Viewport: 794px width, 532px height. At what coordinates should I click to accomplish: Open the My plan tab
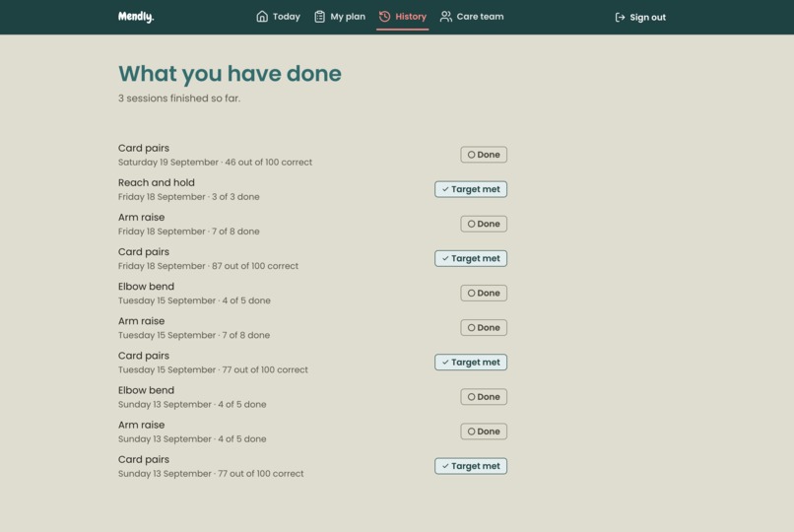(x=340, y=17)
